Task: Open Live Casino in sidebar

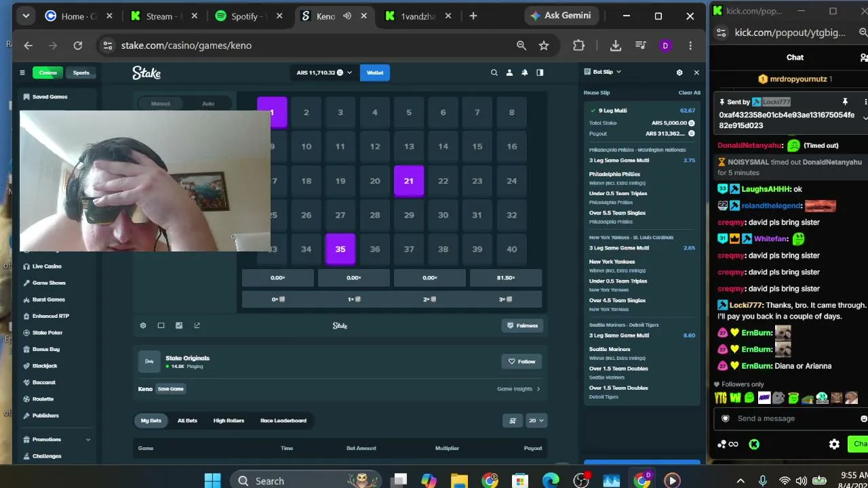Action: tap(47, 266)
